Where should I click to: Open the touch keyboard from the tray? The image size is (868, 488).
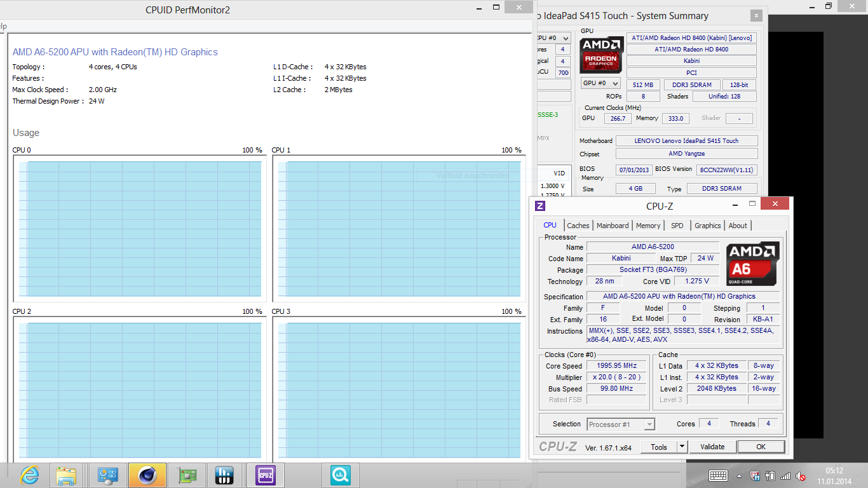pyautogui.click(x=718, y=476)
